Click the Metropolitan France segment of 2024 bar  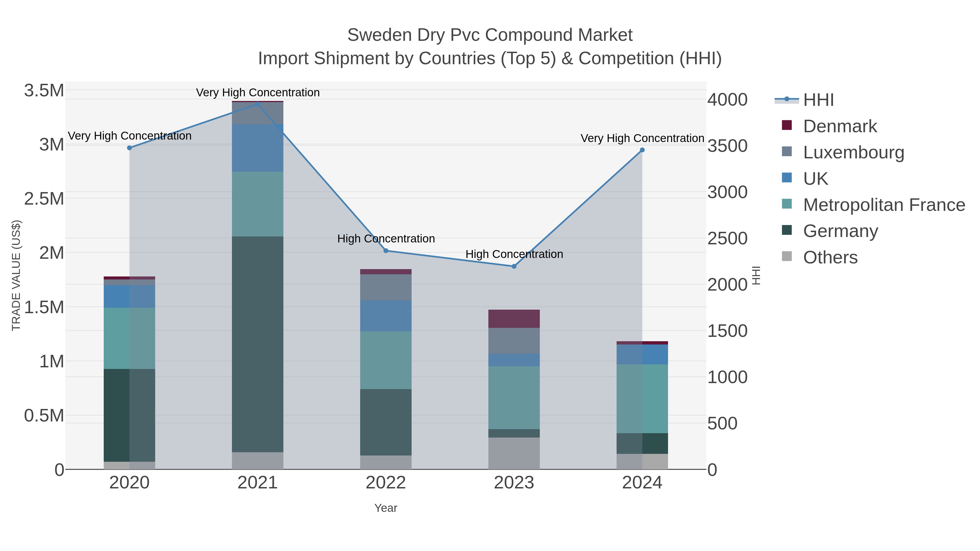(642, 399)
